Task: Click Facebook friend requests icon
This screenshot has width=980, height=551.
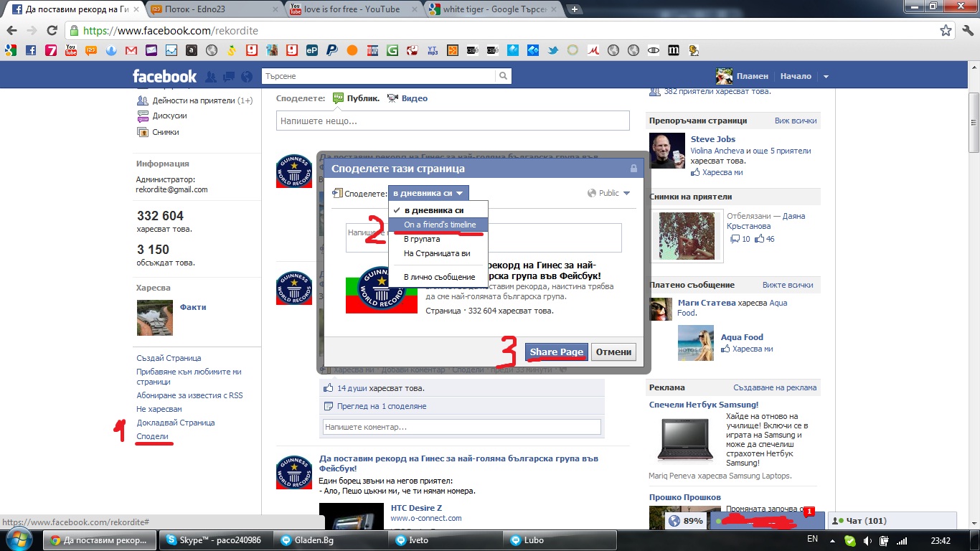Action: [211, 77]
